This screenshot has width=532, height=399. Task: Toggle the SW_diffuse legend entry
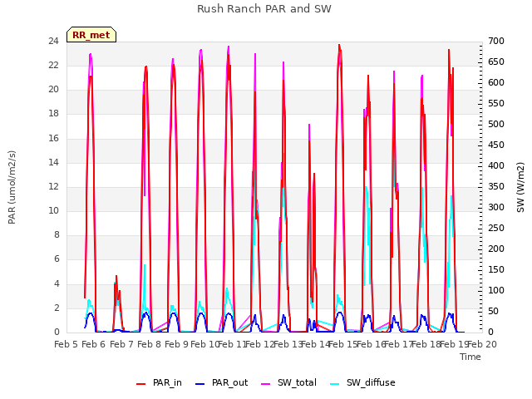click(x=362, y=382)
